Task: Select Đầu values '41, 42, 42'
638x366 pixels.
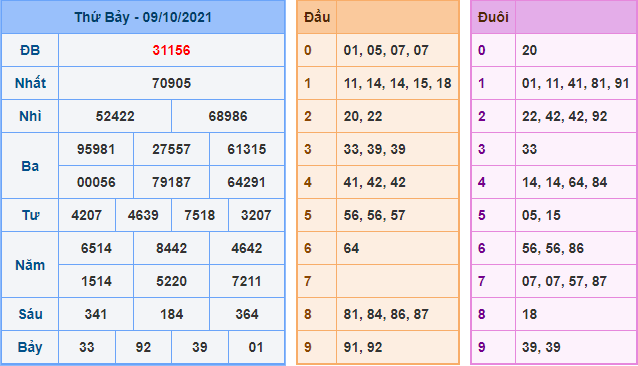Action: tap(375, 182)
